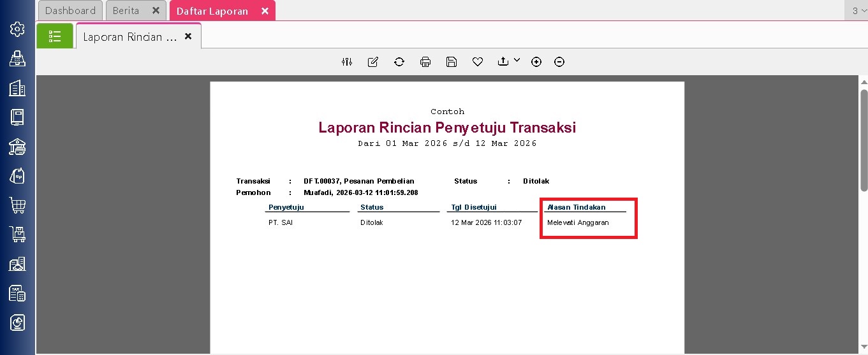Open the settings gear in the sidebar
868x355 pixels.
click(17, 29)
